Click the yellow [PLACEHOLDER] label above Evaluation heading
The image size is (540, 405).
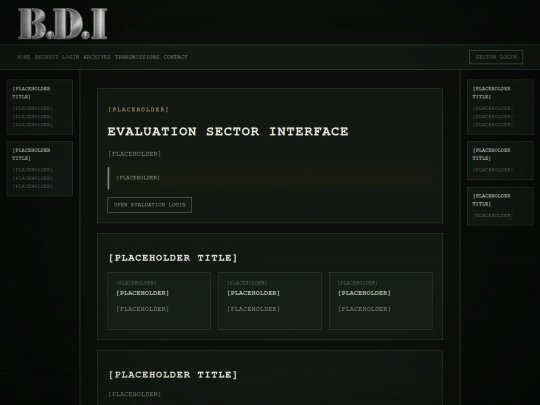(x=138, y=110)
